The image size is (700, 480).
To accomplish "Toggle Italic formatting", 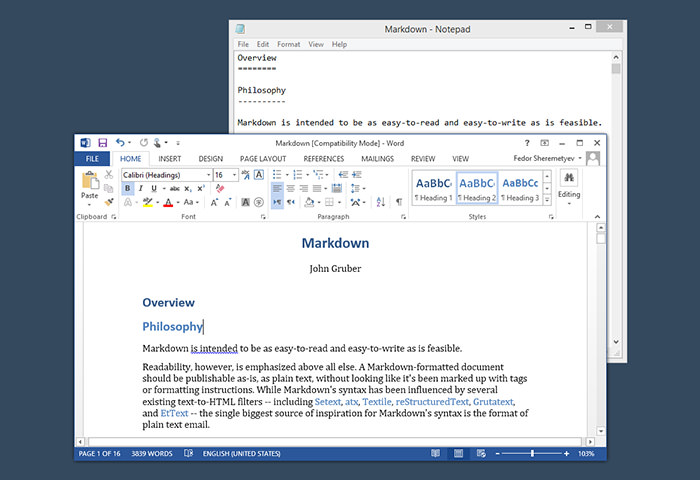I will coord(141,188).
